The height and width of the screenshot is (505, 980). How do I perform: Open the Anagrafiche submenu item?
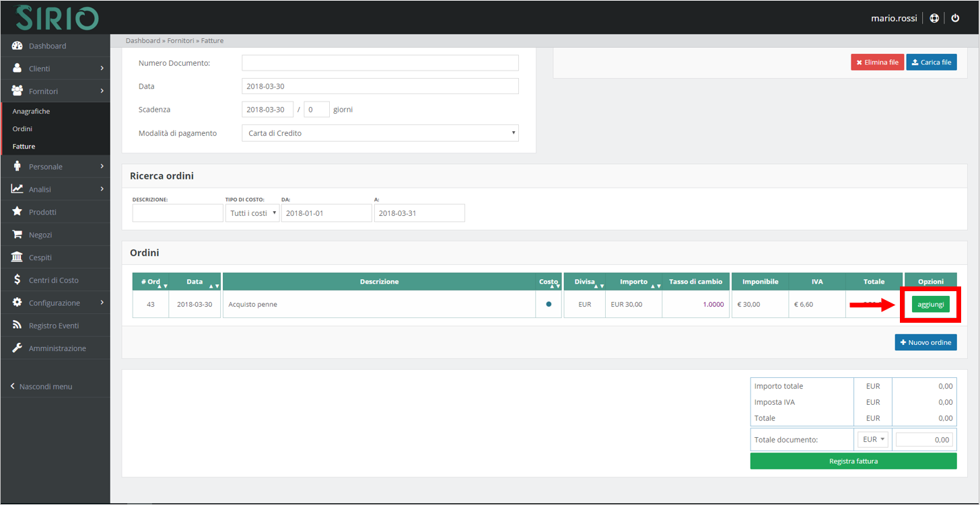tap(31, 111)
